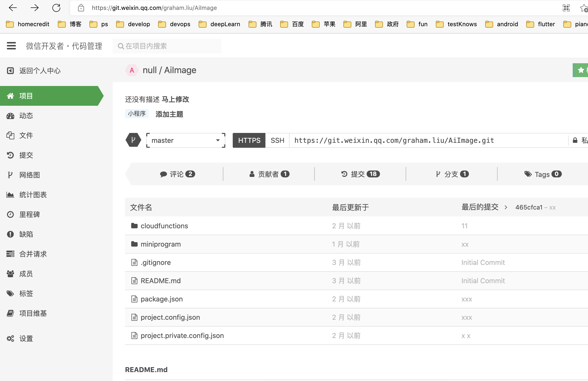The width and height of the screenshot is (588, 381).
Task: Click 添加主题 to add topic
Action: click(169, 114)
